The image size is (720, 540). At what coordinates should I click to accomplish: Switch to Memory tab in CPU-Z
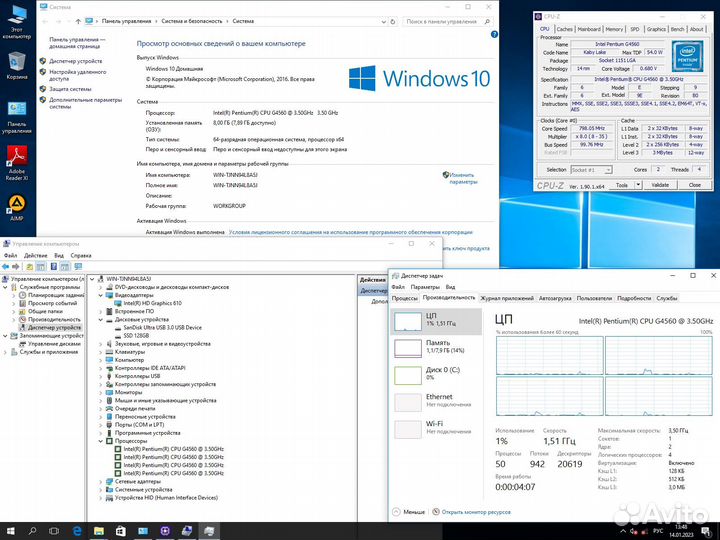614,29
